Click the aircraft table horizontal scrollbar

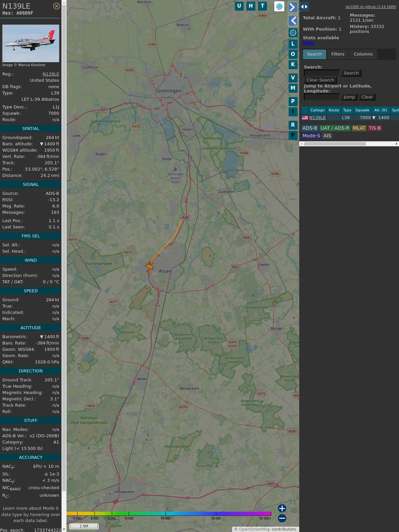pos(335,144)
